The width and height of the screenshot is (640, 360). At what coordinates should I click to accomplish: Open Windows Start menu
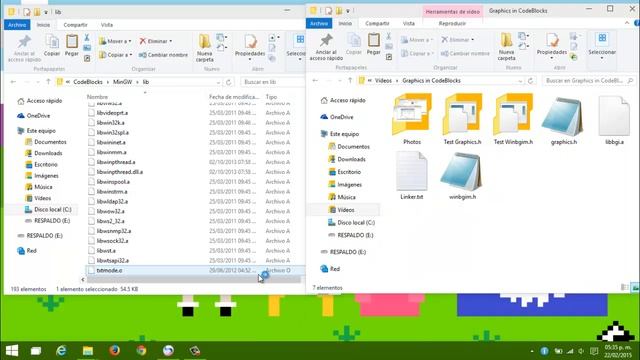pyautogui.click(x=12, y=351)
